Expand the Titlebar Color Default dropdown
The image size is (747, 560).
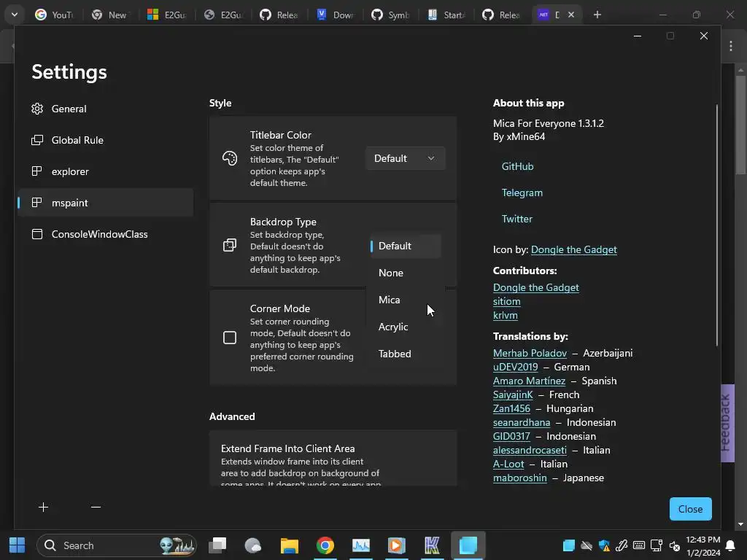point(406,158)
